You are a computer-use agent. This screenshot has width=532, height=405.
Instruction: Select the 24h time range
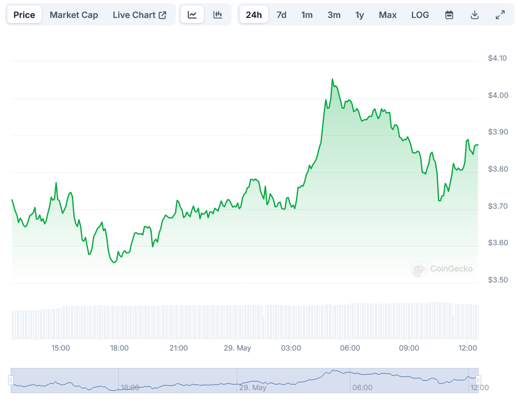(x=254, y=15)
